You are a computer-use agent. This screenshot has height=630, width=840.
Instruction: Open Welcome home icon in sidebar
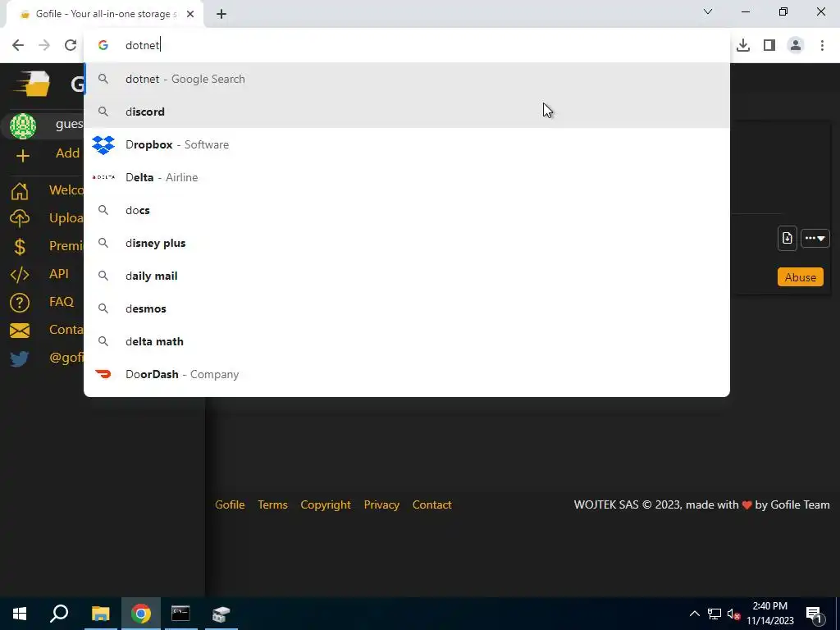(x=20, y=190)
